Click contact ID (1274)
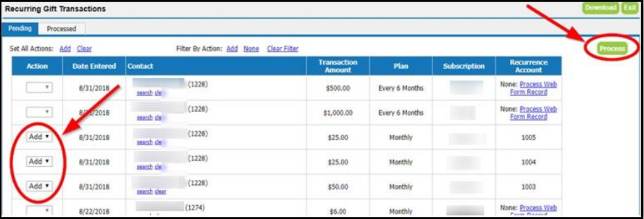The height and width of the screenshot is (219, 644). coord(195,207)
